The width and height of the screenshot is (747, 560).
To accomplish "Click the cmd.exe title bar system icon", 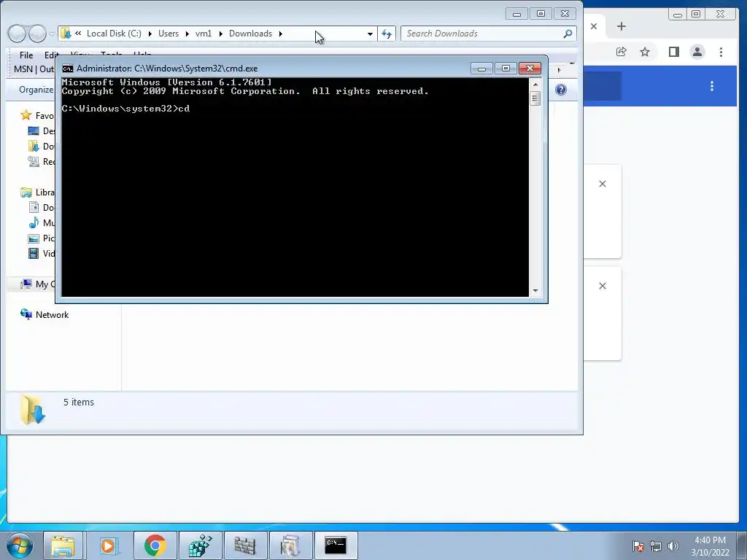I will coord(68,69).
